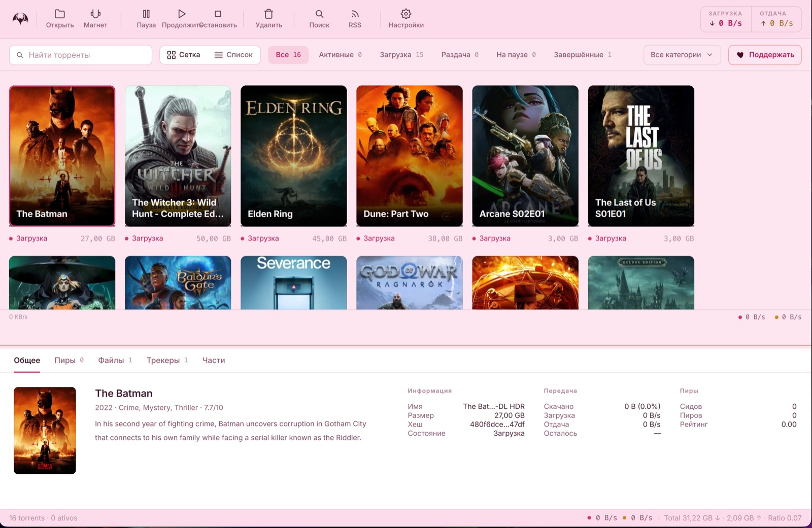Switch to Список list view
This screenshot has height=528, width=812.
(233, 55)
